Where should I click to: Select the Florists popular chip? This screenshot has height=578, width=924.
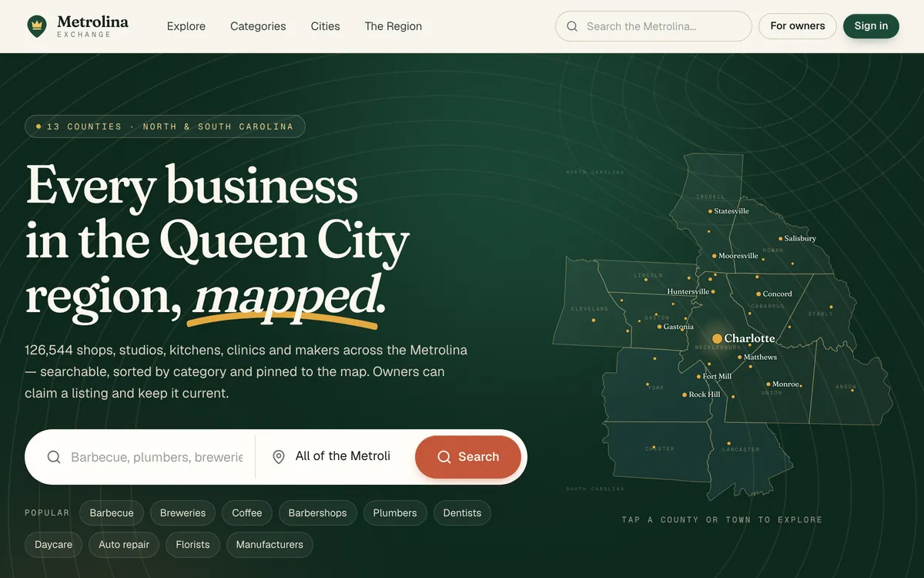pyautogui.click(x=192, y=545)
